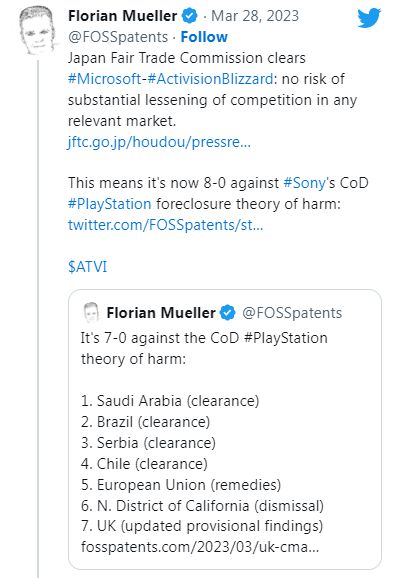This screenshot has width=394, height=578.
Task: Open the #Microsoft hashtag
Action: [x=105, y=79]
